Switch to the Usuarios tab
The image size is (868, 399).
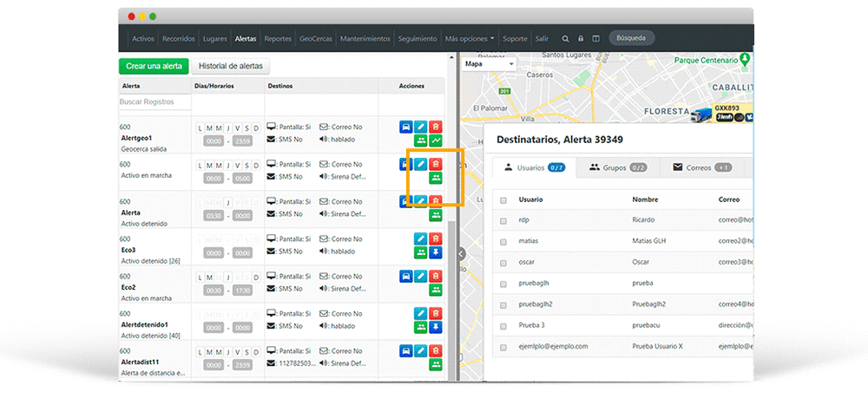pyautogui.click(x=534, y=167)
